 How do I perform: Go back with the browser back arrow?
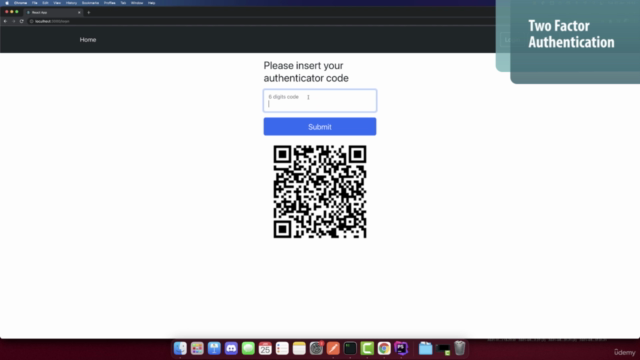coord(5,21)
